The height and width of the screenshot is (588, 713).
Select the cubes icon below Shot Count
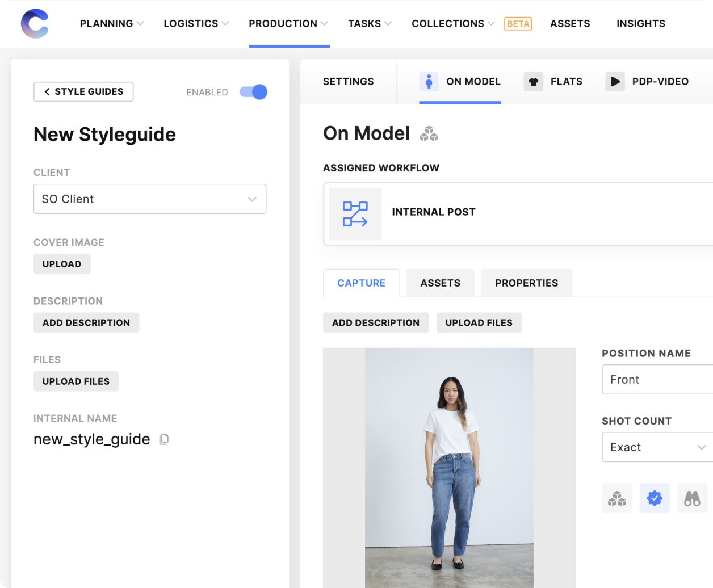616,498
